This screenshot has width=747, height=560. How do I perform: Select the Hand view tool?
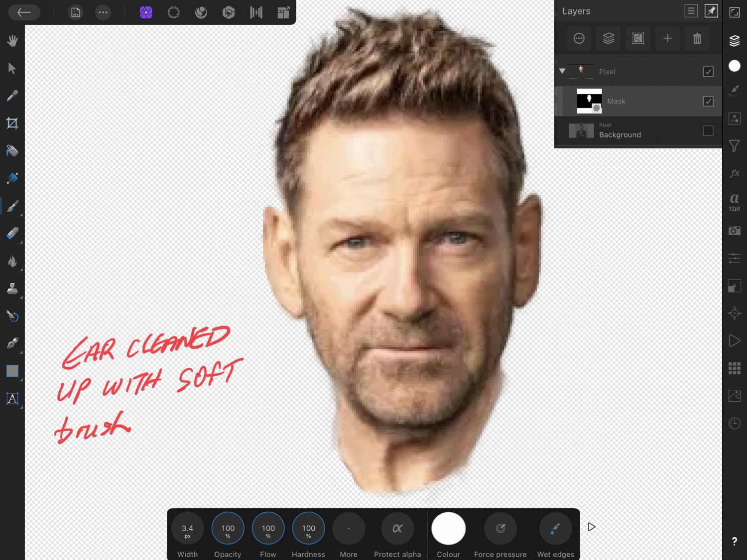pyautogui.click(x=12, y=41)
